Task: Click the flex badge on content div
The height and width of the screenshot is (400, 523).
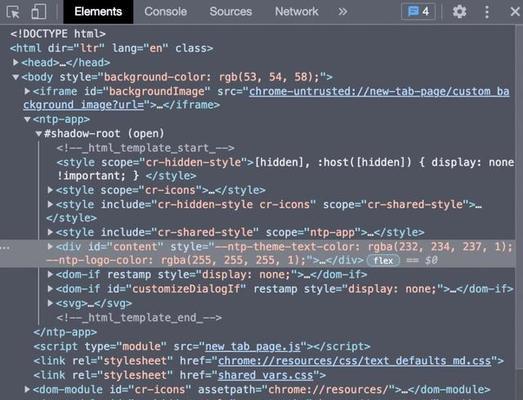Action: [383, 261]
